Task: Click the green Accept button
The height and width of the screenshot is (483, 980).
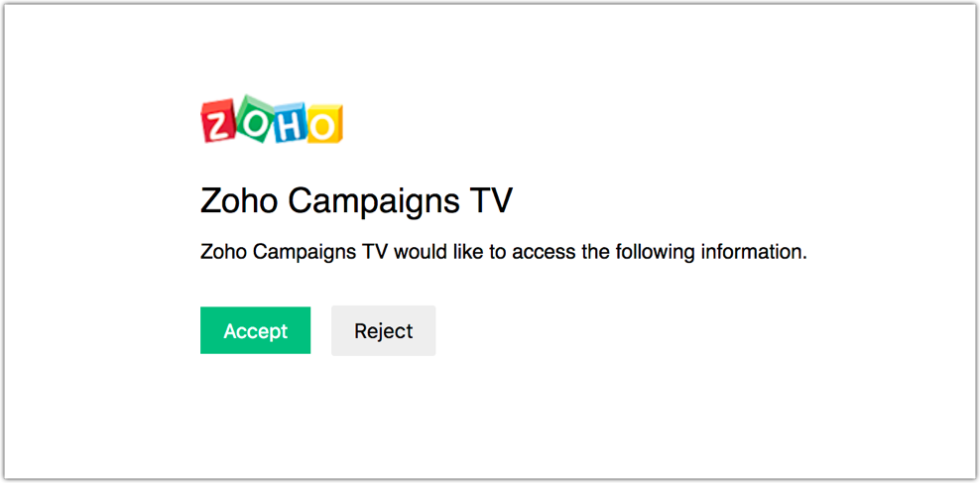Action: coord(256,330)
